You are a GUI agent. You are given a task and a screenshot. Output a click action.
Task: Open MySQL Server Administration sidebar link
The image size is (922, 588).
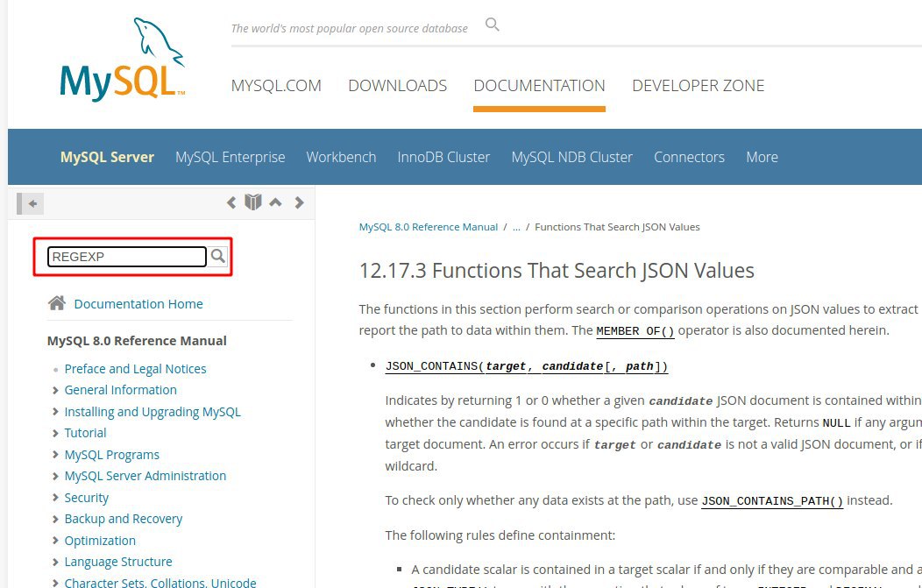(145, 476)
